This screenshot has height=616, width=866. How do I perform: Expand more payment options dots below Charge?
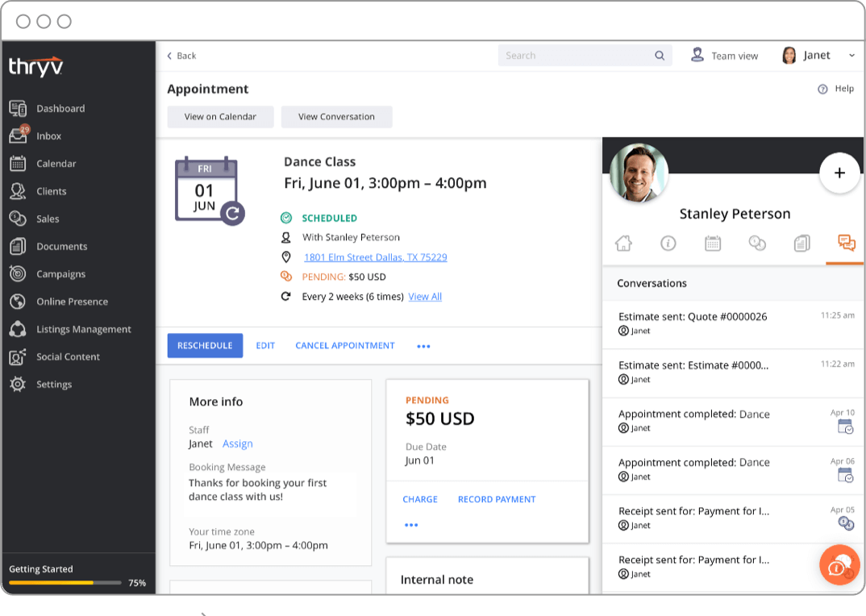[x=411, y=525]
